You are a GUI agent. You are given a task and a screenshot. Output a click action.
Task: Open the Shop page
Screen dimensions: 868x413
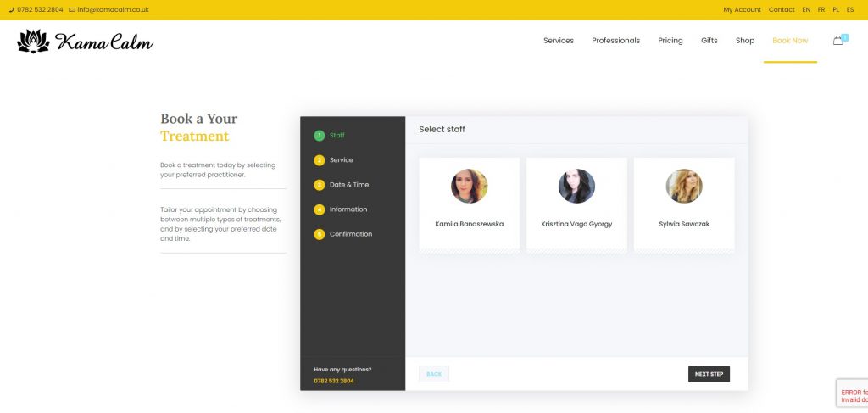(x=745, y=41)
